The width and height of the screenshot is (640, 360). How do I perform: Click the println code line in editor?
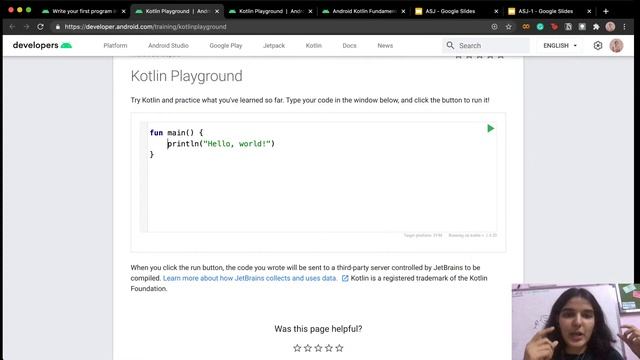click(221, 144)
